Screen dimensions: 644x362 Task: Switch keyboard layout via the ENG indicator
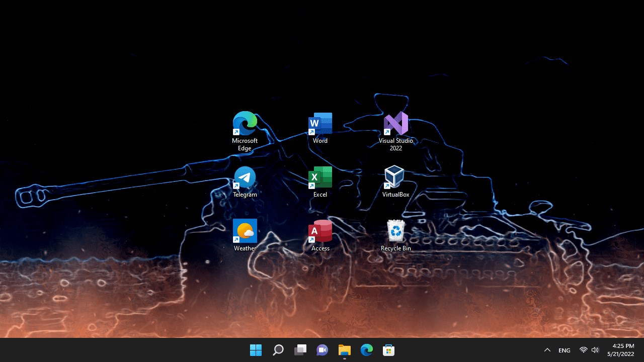pyautogui.click(x=564, y=349)
